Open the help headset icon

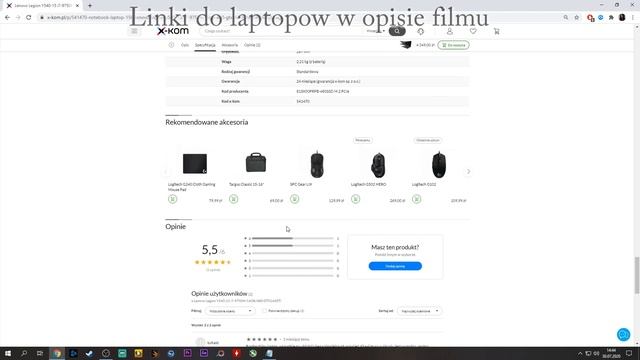pos(420,31)
